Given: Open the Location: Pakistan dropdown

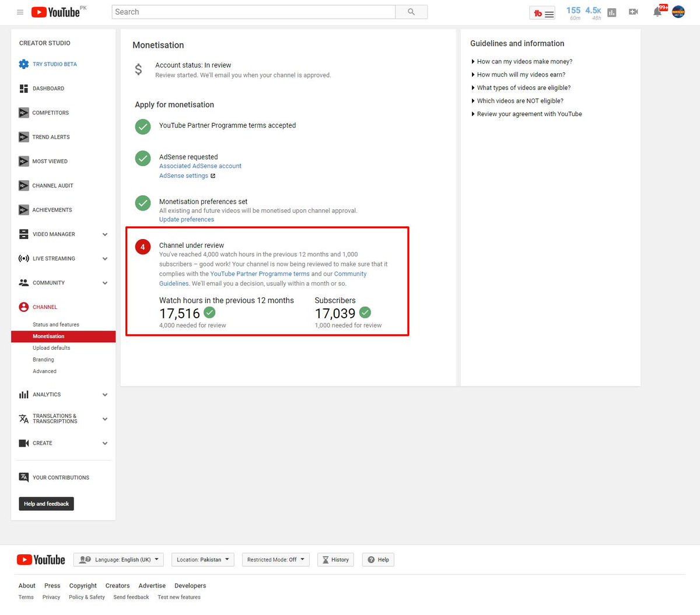Looking at the screenshot, I should (x=203, y=560).
